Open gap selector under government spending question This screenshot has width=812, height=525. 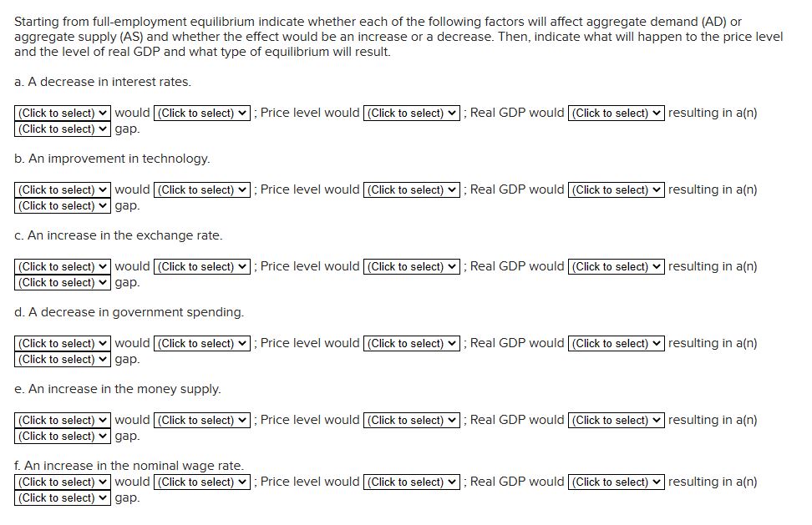(x=62, y=360)
